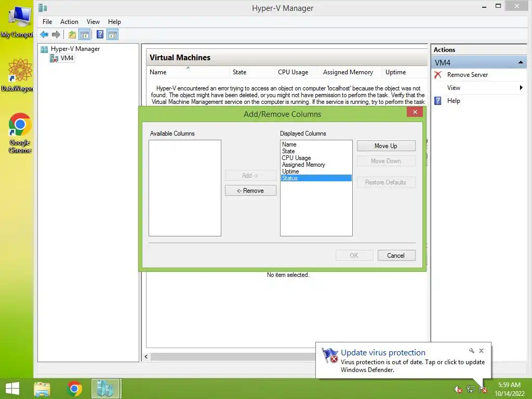Open the File menu

(x=47, y=22)
